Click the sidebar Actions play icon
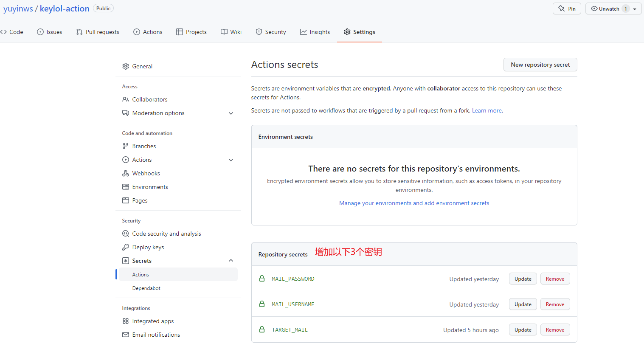644x352 pixels. pyautogui.click(x=126, y=160)
